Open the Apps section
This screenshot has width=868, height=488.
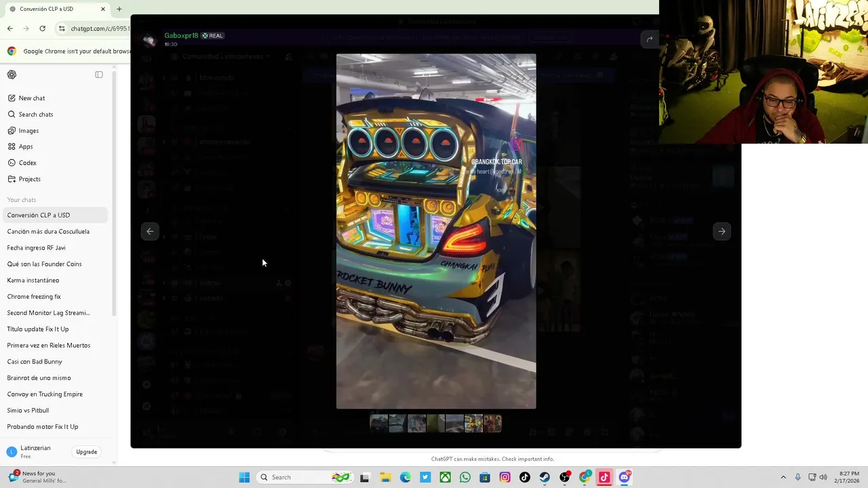[26, 146]
